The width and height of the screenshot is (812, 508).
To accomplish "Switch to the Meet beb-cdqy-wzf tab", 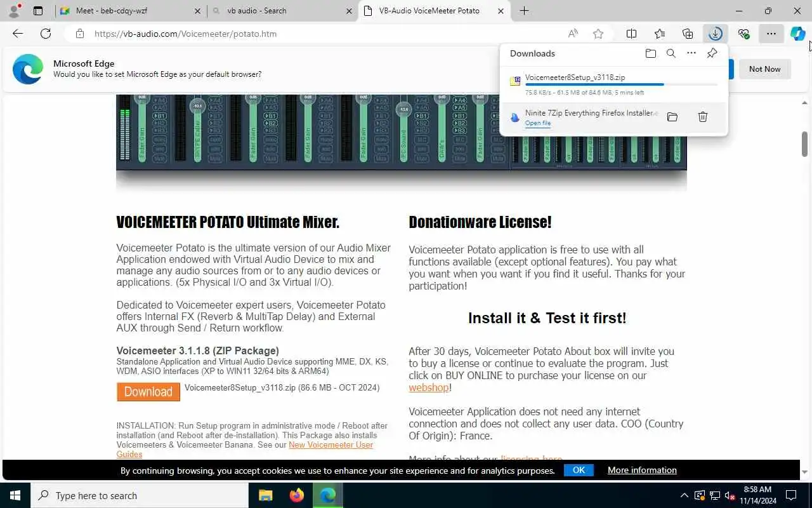I will pyautogui.click(x=130, y=11).
